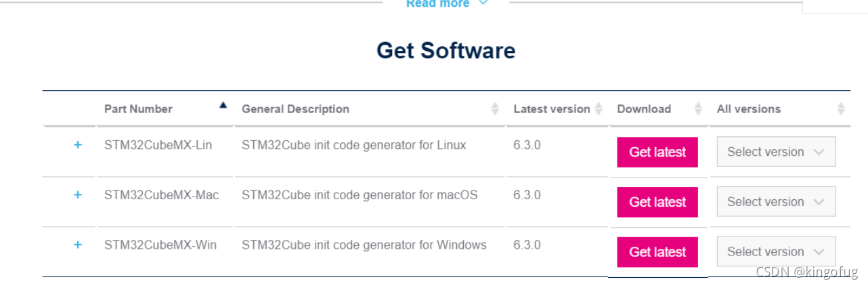This screenshot has width=868, height=286.
Task: Click 'STM32Cube init code generator for Windows'
Action: click(364, 245)
